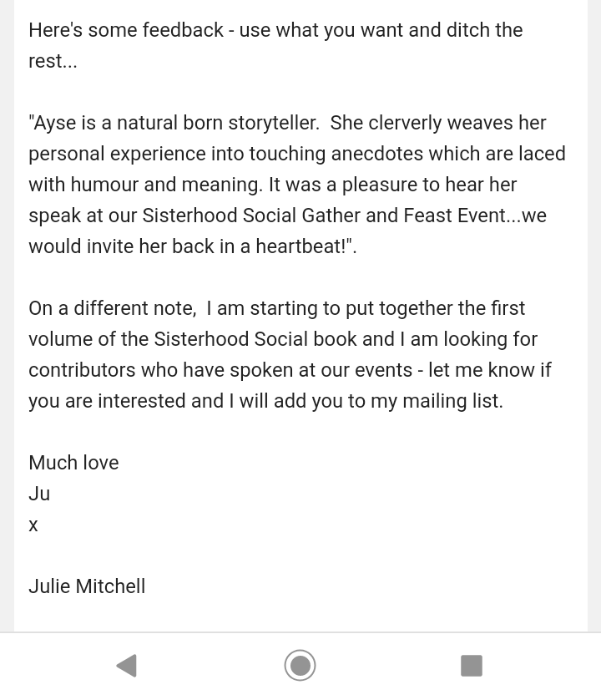Click the words 'mailing list'
This screenshot has width=601, height=700.
[x=453, y=400]
